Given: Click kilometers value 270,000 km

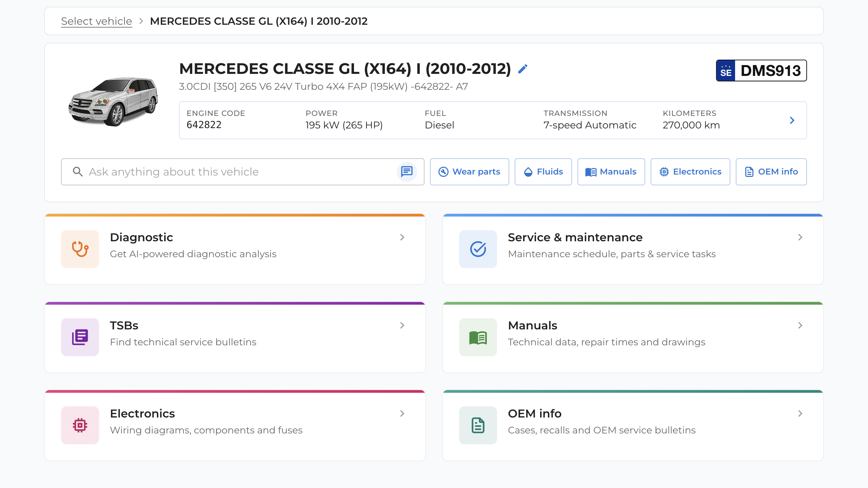Looking at the screenshot, I should coord(691,125).
